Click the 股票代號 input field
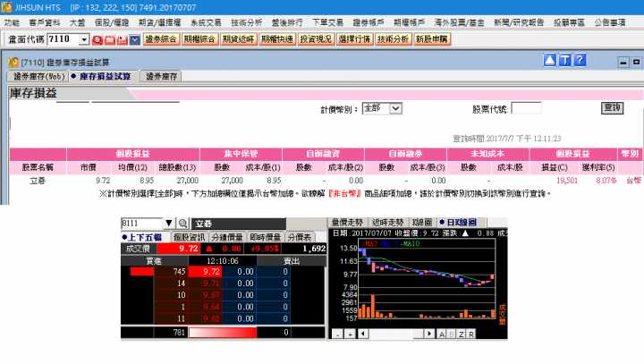The image size is (644, 364). (x=526, y=108)
